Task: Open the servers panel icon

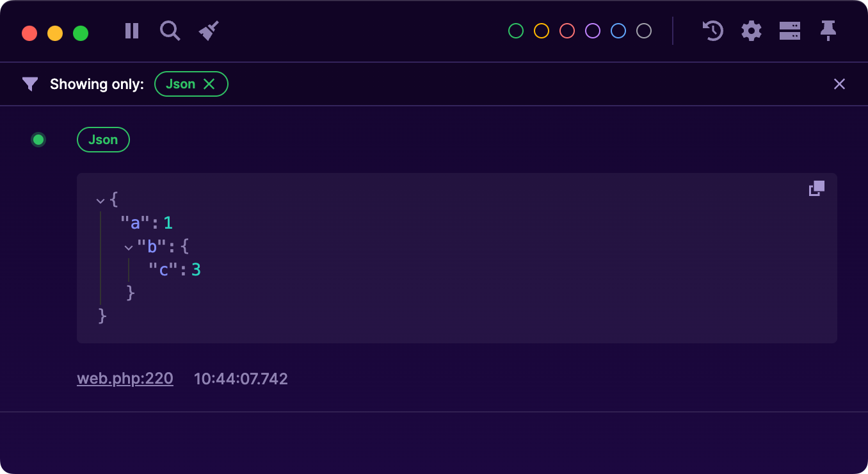Action: [789, 30]
